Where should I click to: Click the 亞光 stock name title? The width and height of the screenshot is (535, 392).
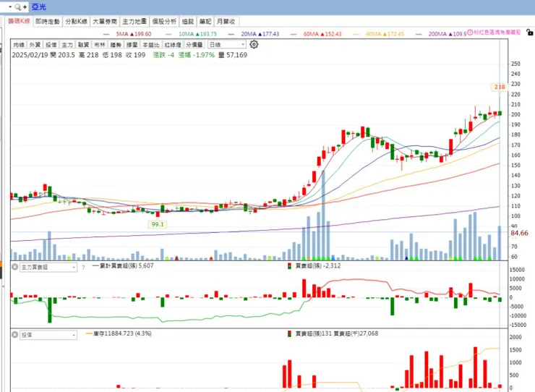[38, 7]
